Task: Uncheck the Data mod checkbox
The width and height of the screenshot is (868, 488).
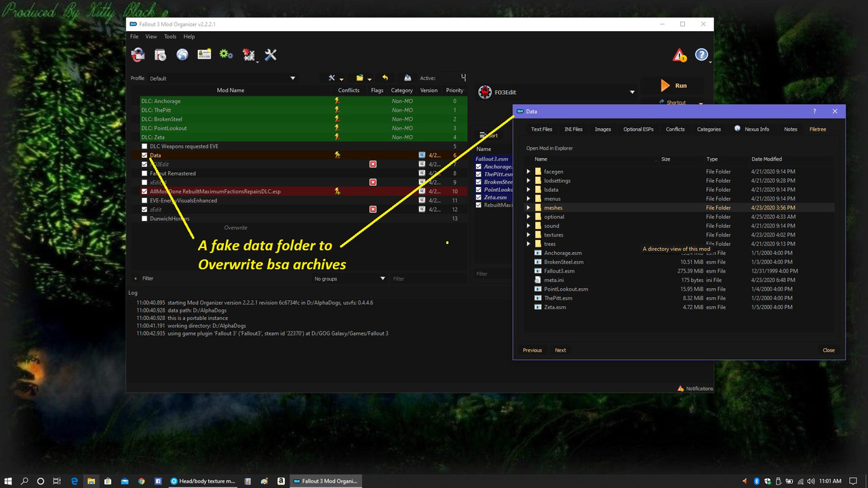Action: click(144, 155)
